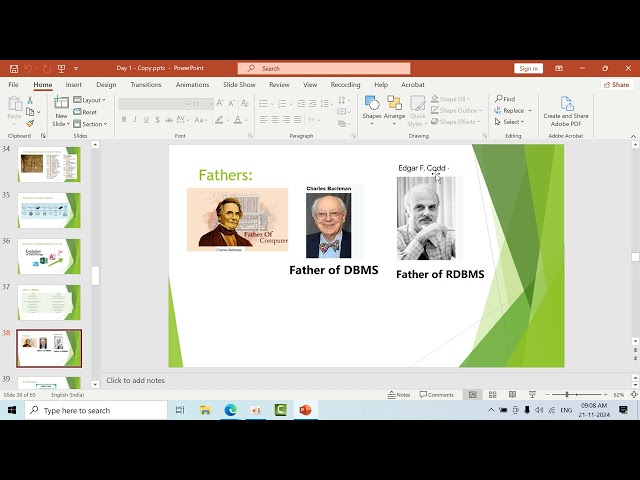Click Create and Share Adobe PDF
Viewport: 640px width, 480px height.
(x=566, y=111)
